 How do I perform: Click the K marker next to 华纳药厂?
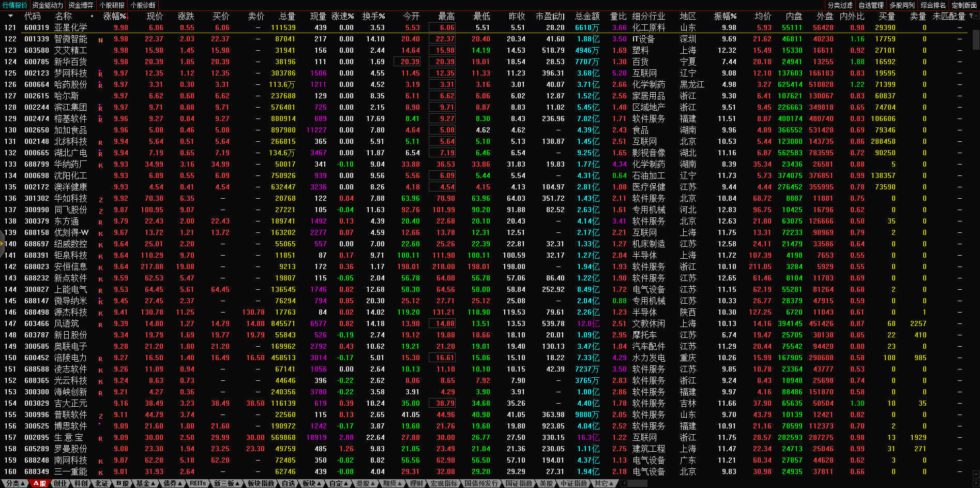pos(100,165)
